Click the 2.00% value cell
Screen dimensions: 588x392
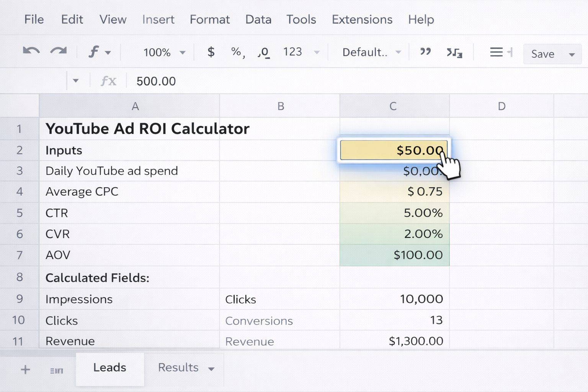pos(395,234)
